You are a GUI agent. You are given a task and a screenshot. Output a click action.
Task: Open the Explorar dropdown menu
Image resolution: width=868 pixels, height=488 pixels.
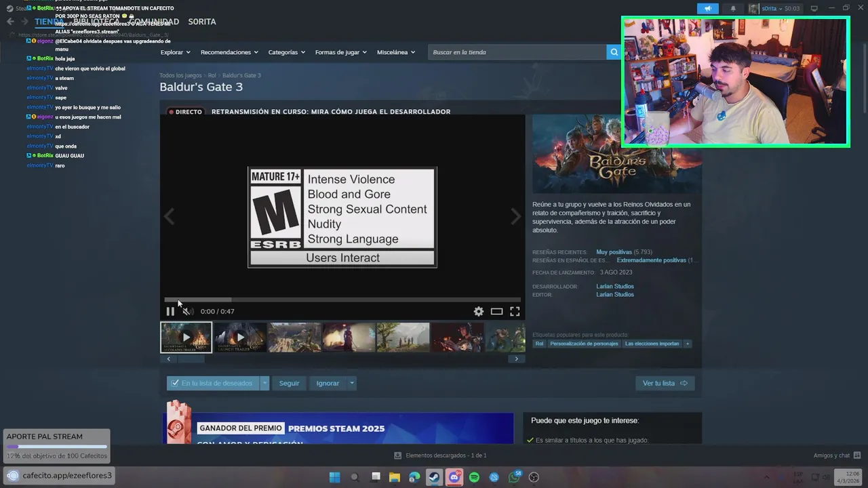pos(175,52)
